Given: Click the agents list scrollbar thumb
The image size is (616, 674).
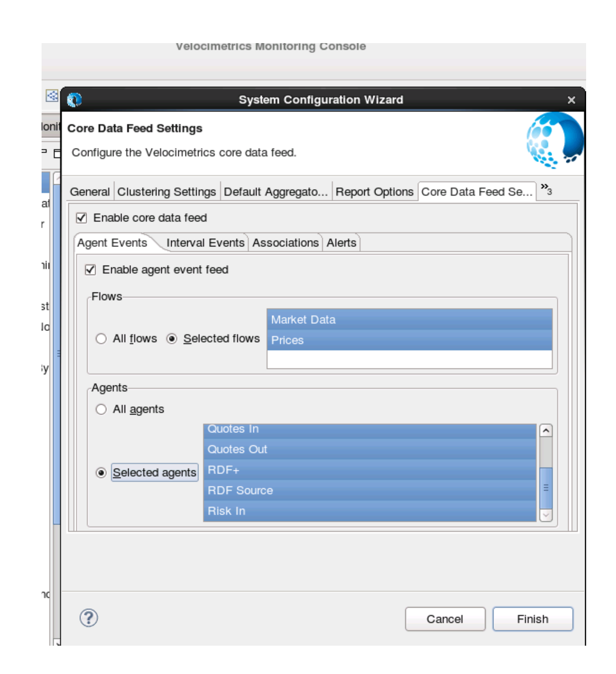Looking at the screenshot, I should click(546, 488).
